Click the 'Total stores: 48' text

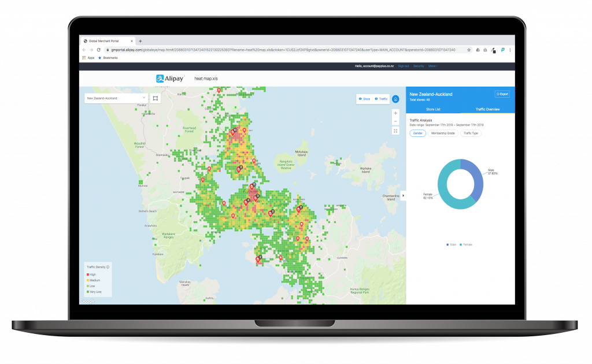tap(420, 100)
